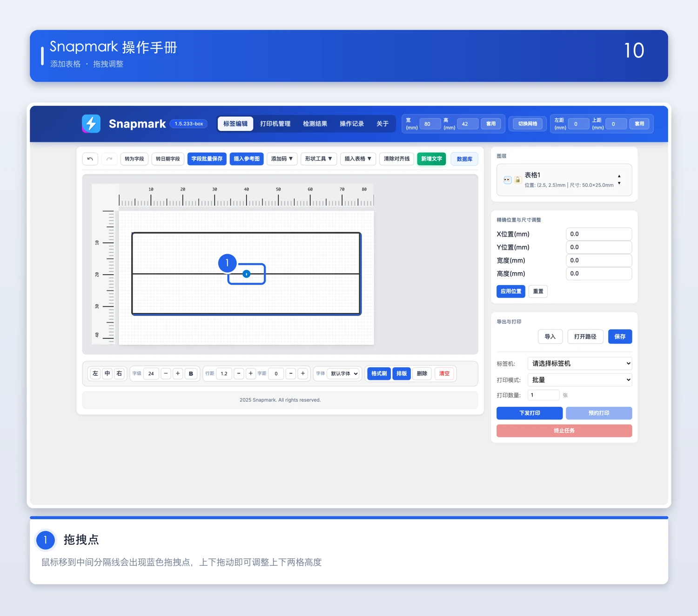
Task: Click 切换网格 toggle grid button
Action: (x=528, y=124)
